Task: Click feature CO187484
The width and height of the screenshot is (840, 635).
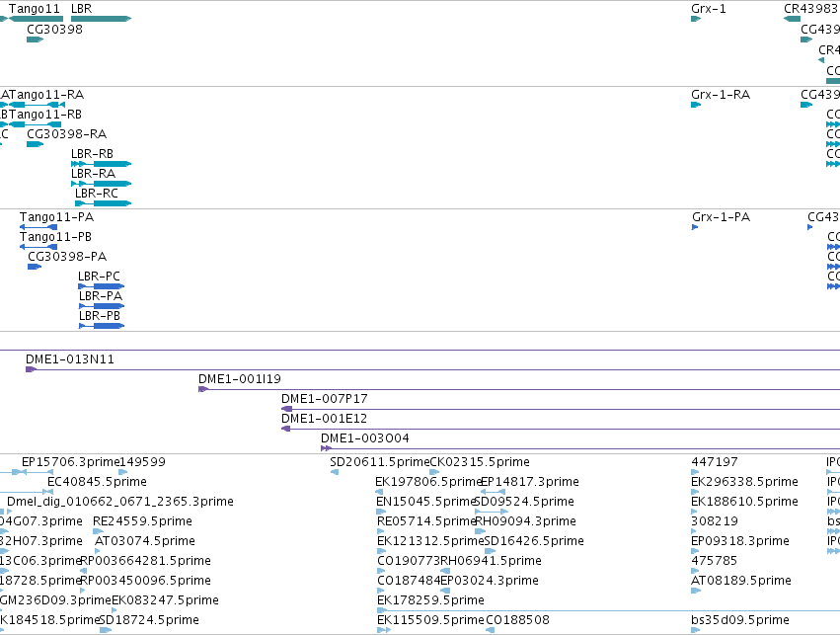Action: click(x=381, y=592)
